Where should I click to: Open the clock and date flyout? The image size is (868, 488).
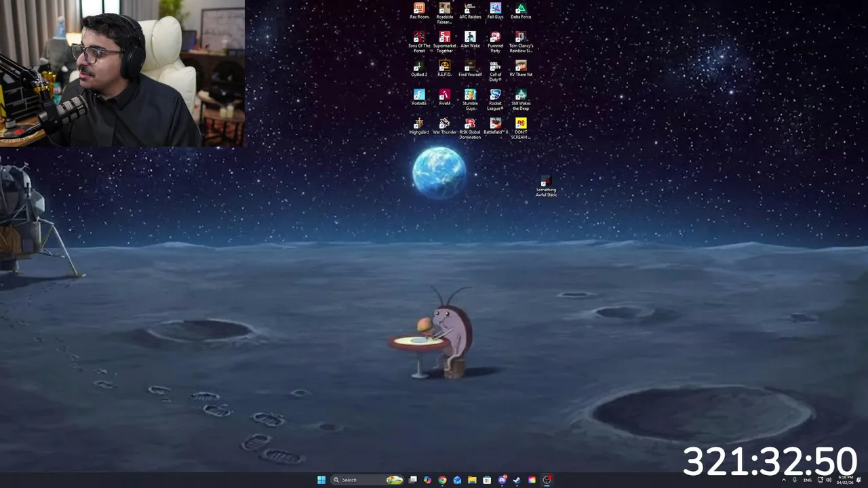click(x=844, y=480)
